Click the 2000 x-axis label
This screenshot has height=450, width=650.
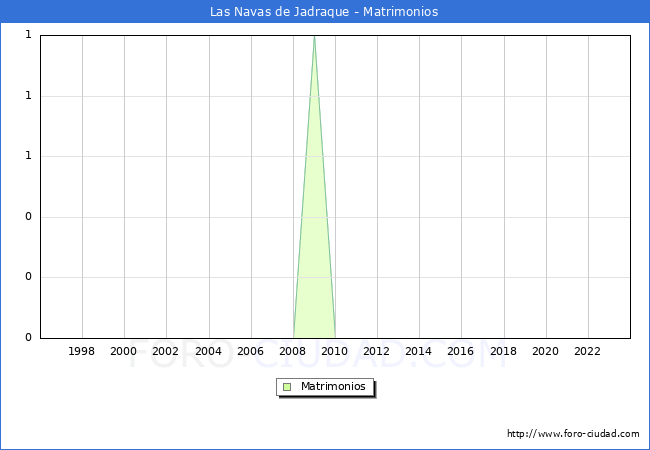point(123,351)
